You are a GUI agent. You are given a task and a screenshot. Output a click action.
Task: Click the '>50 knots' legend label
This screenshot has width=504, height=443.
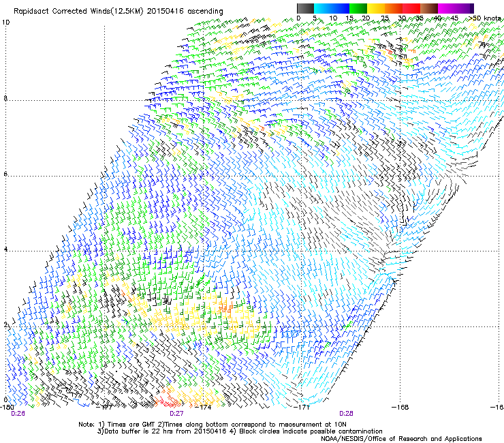pyautogui.click(x=485, y=18)
